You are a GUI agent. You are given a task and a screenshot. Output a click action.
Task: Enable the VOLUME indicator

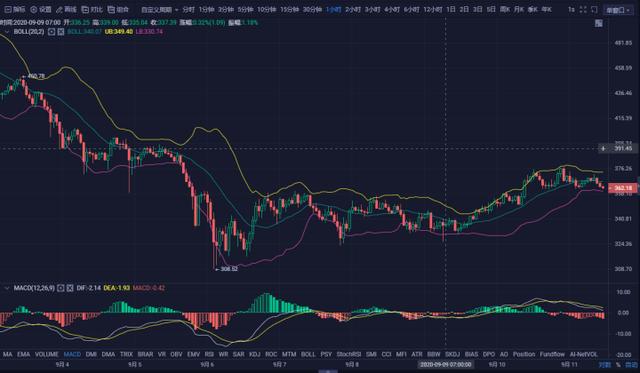[x=47, y=354]
